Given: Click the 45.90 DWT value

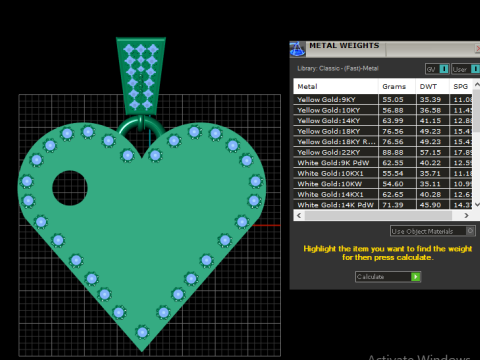Looking at the screenshot, I should pyautogui.click(x=430, y=205).
